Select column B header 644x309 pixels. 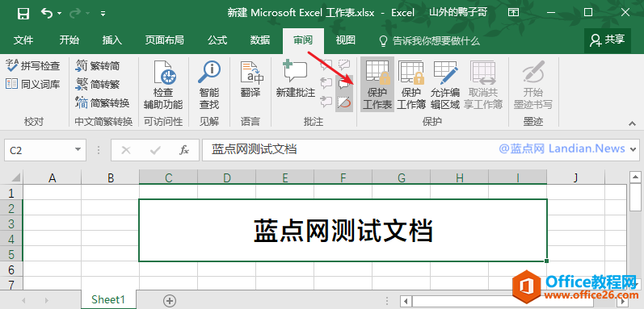[110, 177]
